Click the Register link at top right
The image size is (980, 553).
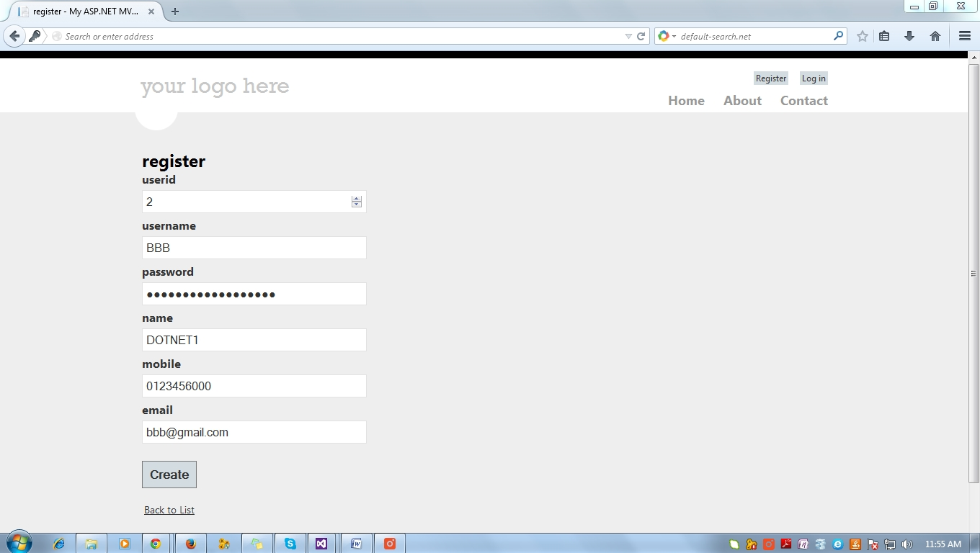[x=770, y=78]
